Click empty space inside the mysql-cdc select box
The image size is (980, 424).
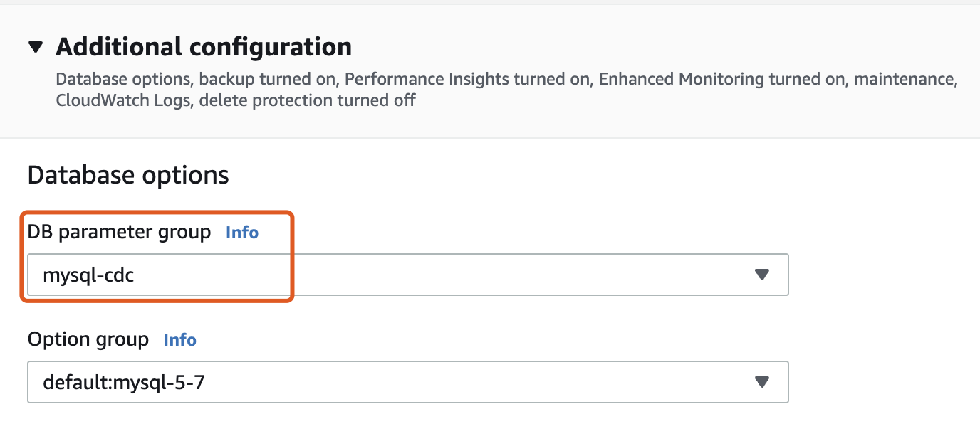(x=442, y=275)
